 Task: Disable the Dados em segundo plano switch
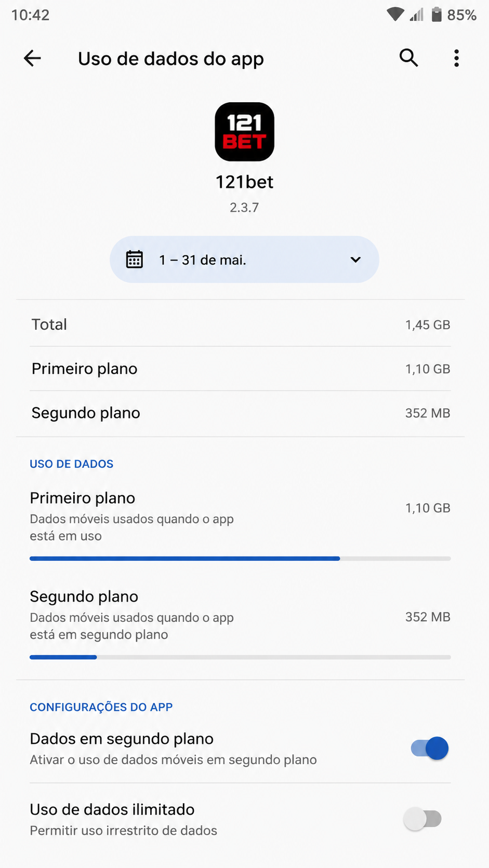tap(430, 748)
